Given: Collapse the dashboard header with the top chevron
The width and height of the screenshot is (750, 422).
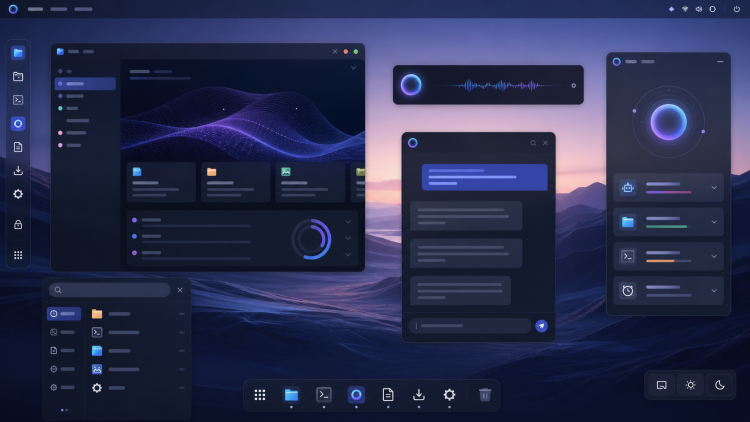Looking at the screenshot, I should click(x=353, y=68).
